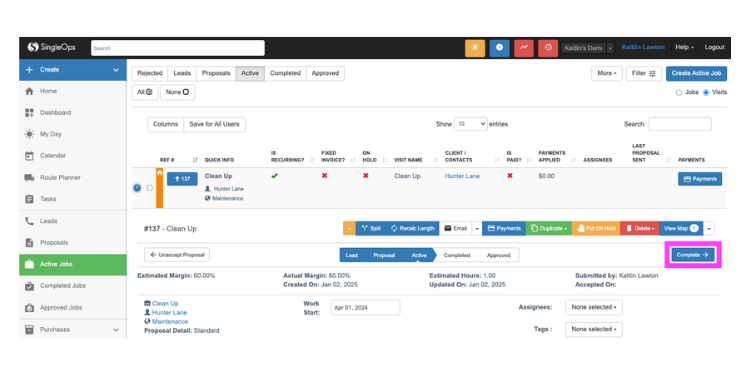The image size is (750, 375).
Task: Open My Day in the sidebar
Action: point(73,134)
